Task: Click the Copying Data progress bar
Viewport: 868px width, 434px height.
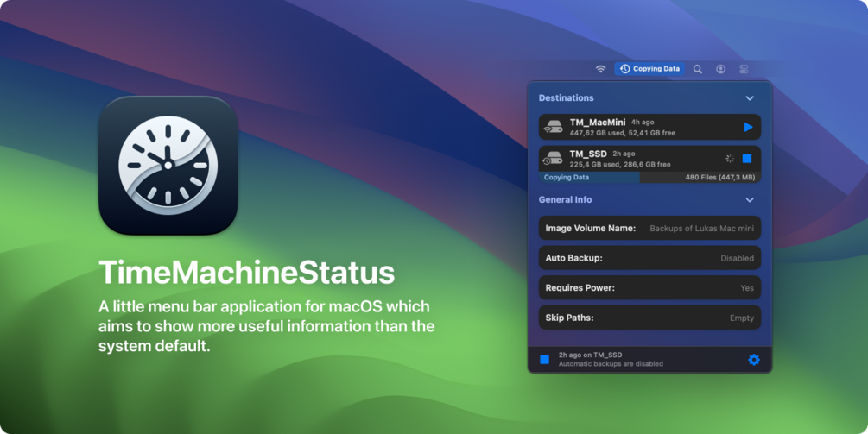Action: point(649,178)
